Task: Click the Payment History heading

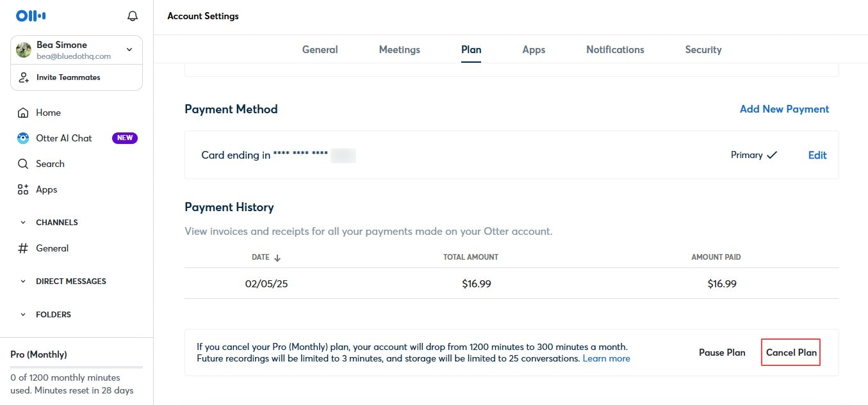Action: coord(229,207)
